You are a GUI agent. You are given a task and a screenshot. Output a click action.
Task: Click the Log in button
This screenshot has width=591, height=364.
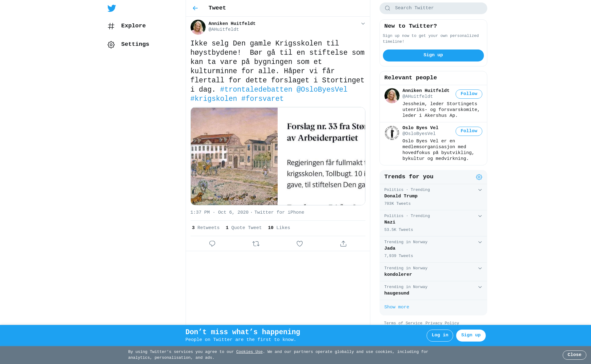pos(440,335)
